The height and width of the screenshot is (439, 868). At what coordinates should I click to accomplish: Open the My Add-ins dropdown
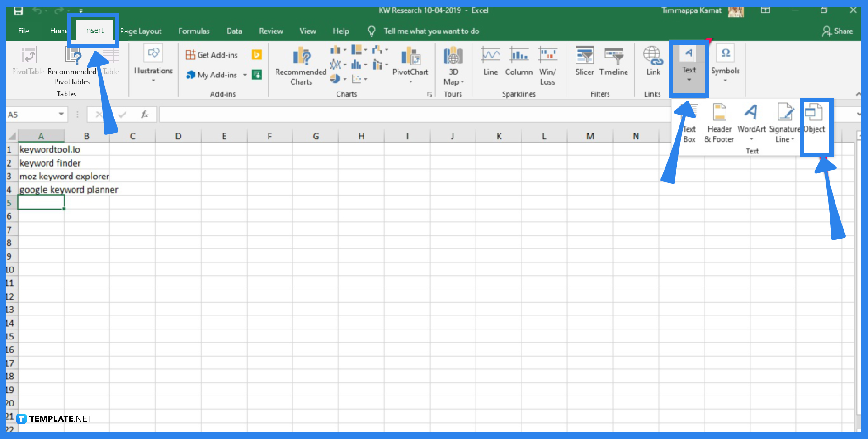point(245,75)
